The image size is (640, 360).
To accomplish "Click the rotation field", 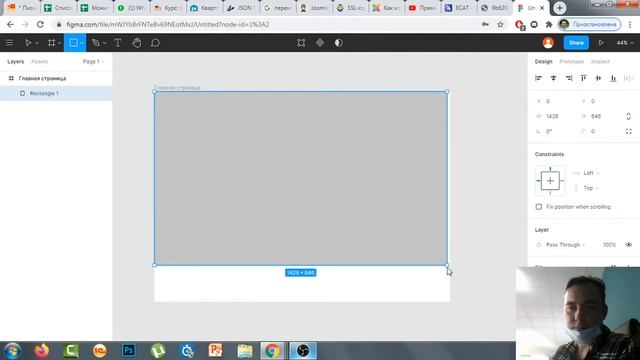I will pyautogui.click(x=556, y=131).
